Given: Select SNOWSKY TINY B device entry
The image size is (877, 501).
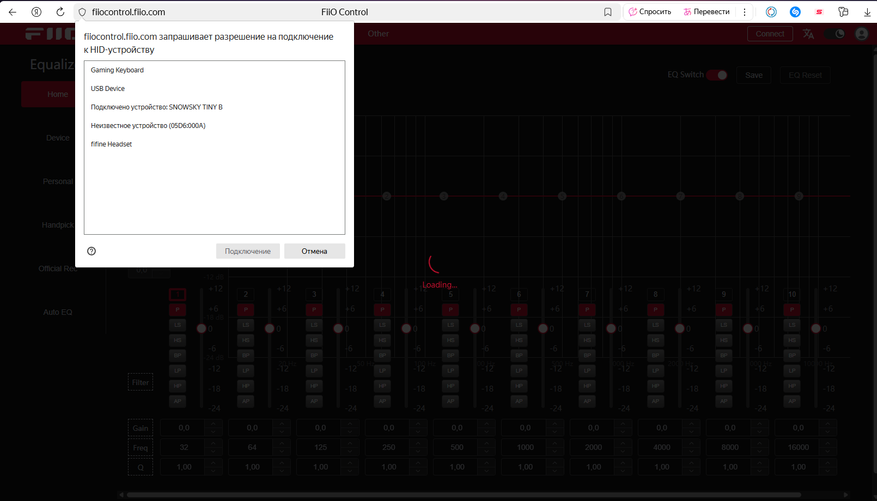Looking at the screenshot, I should point(214,107).
